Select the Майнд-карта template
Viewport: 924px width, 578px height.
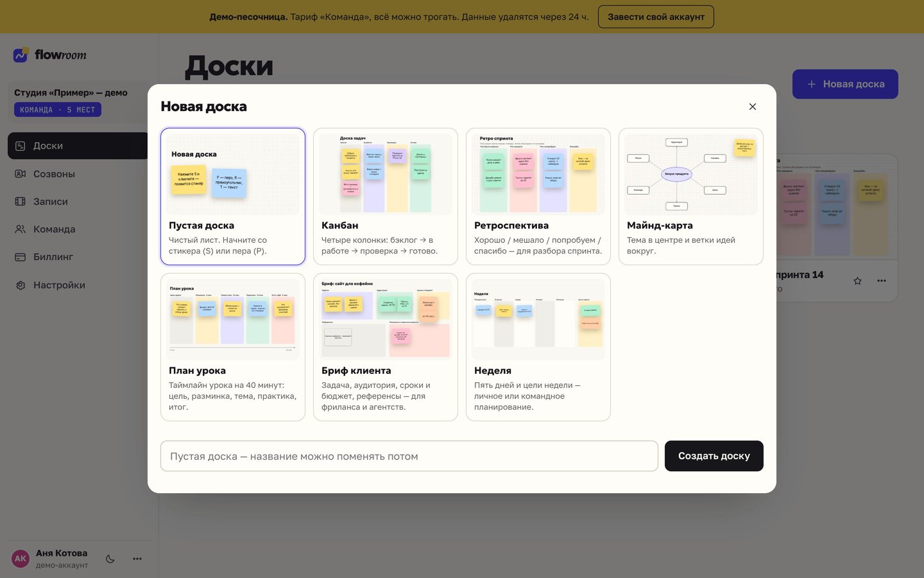(x=691, y=197)
